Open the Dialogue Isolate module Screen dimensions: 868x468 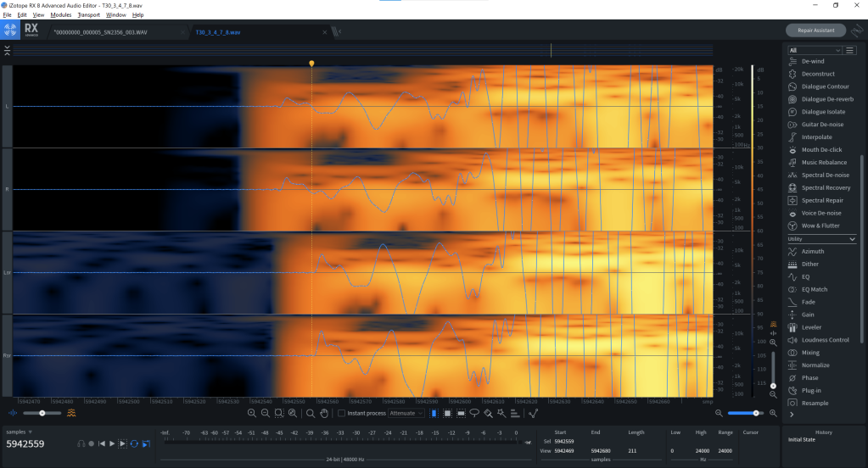(823, 111)
